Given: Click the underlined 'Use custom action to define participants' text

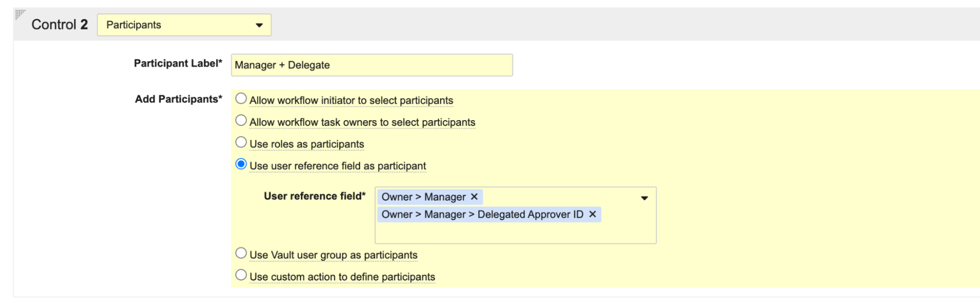Looking at the screenshot, I should [342, 277].
